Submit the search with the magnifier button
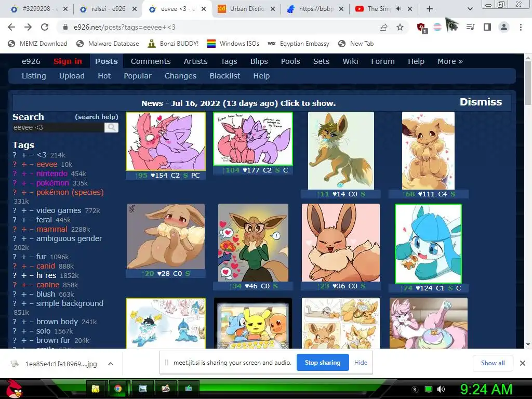The height and width of the screenshot is (399, 532). (111, 128)
